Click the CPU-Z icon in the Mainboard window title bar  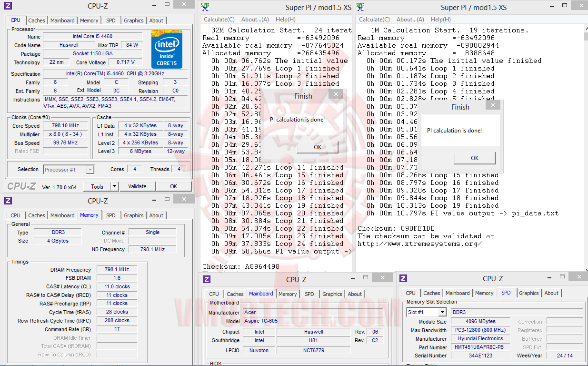coord(207,279)
